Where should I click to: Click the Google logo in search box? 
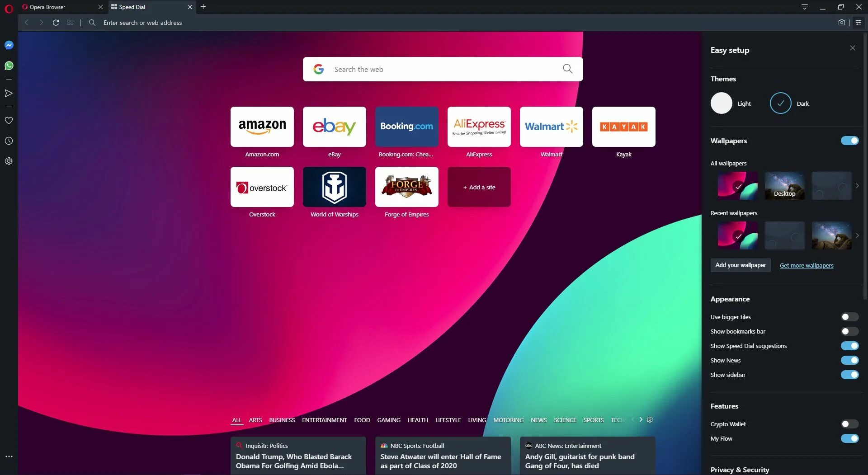(319, 69)
